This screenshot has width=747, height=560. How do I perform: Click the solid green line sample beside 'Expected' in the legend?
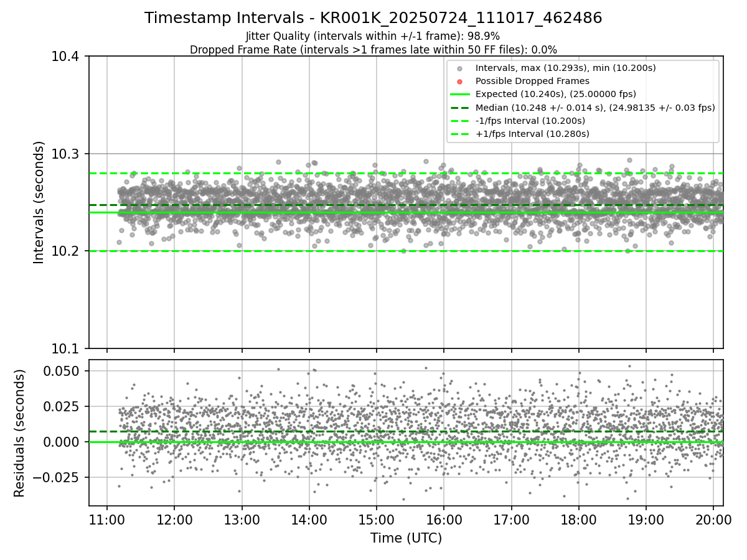click(x=459, y=95)
